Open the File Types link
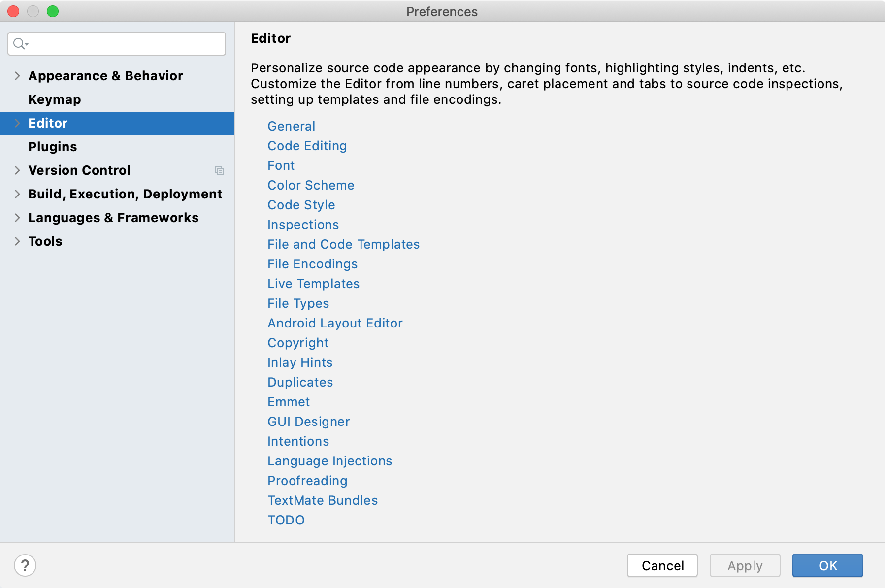Screen dimensions: 885x588 (x=298, y=303)
